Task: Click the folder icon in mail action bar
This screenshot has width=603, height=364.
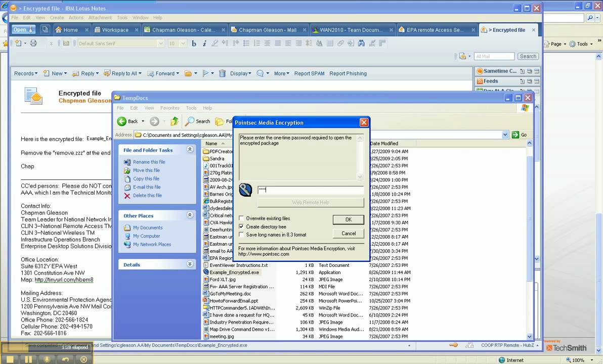Action: (x=188, y=73)
